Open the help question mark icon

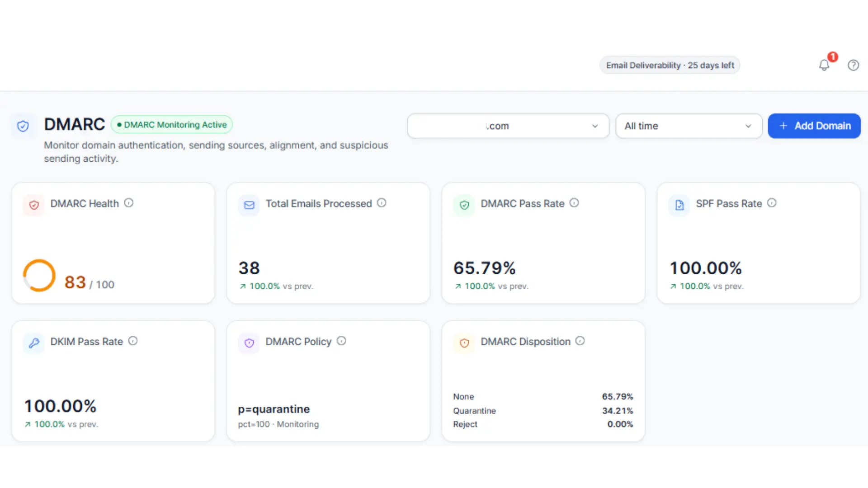point(853,65)
